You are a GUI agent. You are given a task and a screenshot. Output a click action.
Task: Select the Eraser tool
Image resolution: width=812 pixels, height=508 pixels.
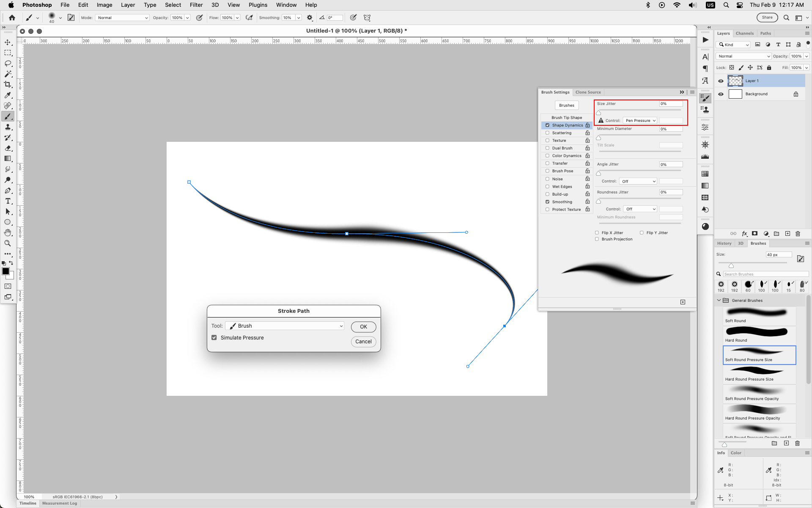pyautogui.click(x=8, y=148)
